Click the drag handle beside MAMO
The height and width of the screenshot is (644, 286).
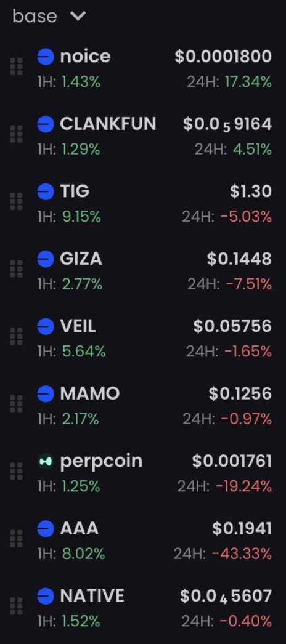tap(16, 404)
